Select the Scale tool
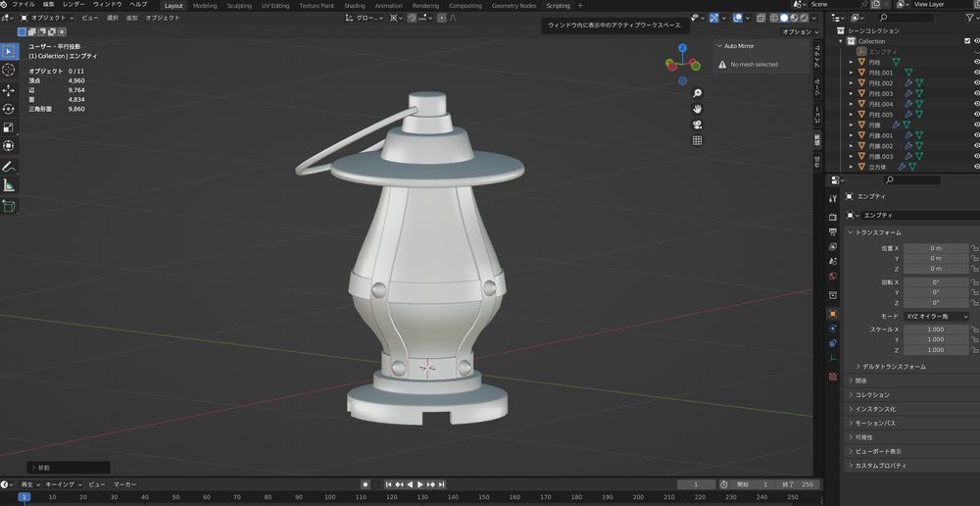Image resolution: width=980 pixels, height=506 pixels. tap(9, 127)
